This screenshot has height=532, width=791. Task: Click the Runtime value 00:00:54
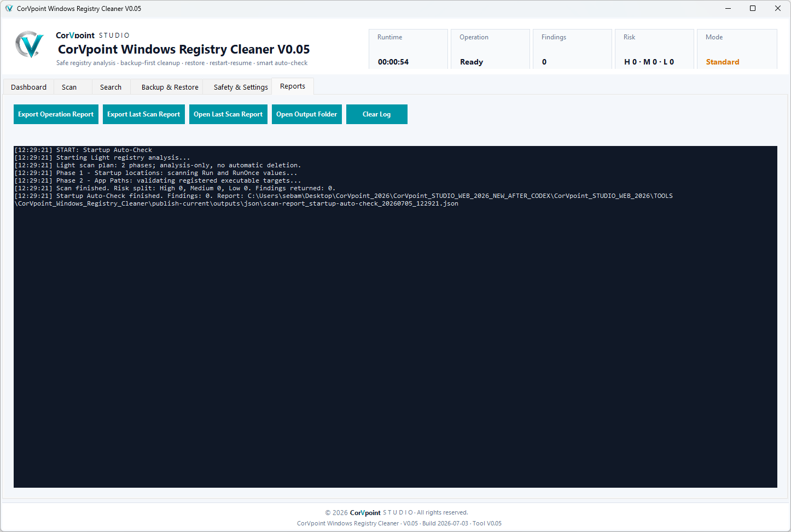click(393, 62)
